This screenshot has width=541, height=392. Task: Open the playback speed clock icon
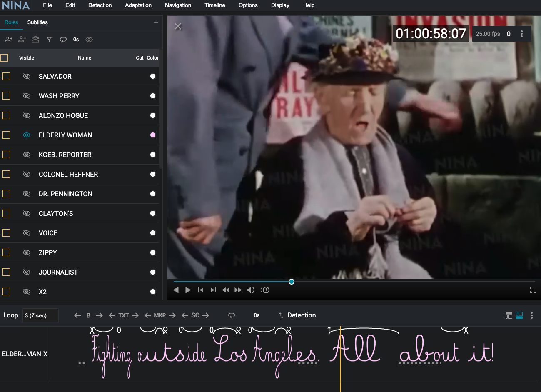265,290
